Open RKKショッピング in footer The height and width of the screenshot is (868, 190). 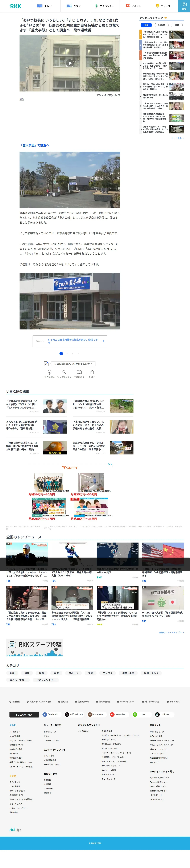coord(157,732)
